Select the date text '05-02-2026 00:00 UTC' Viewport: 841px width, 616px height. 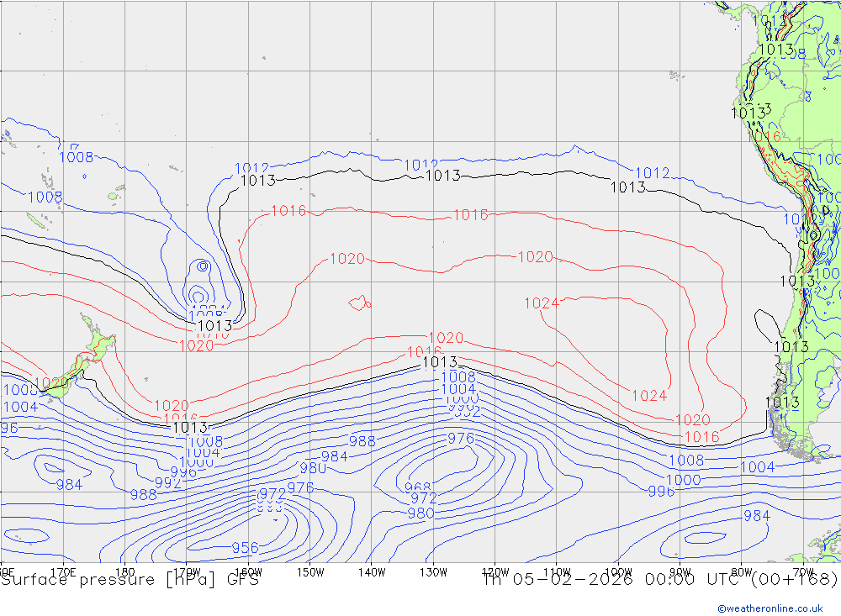[627, 579]
